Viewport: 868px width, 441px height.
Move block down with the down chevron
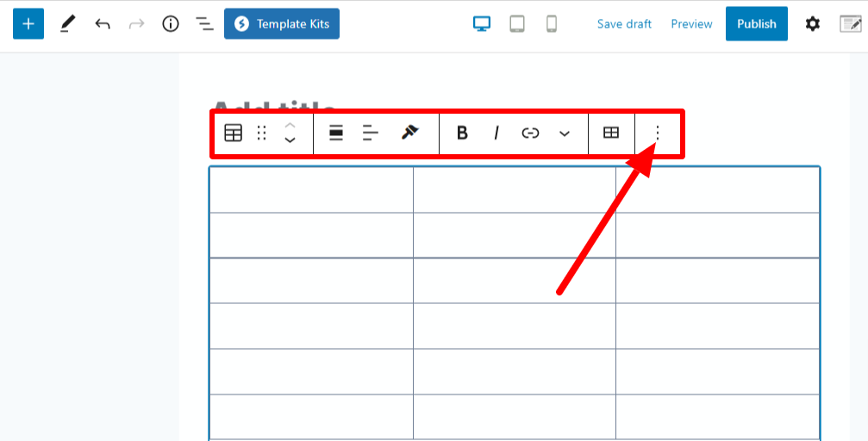(x=290, y=140)
